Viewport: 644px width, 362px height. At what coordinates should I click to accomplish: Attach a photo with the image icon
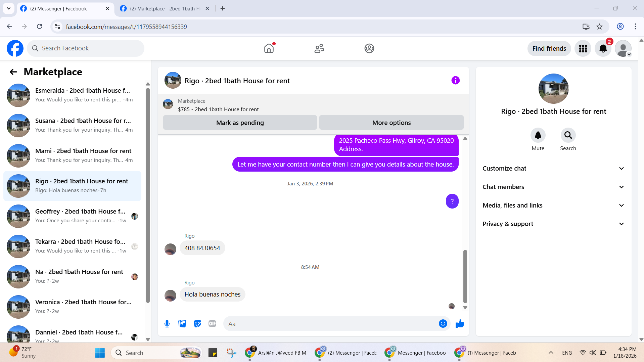pos(182,324)
